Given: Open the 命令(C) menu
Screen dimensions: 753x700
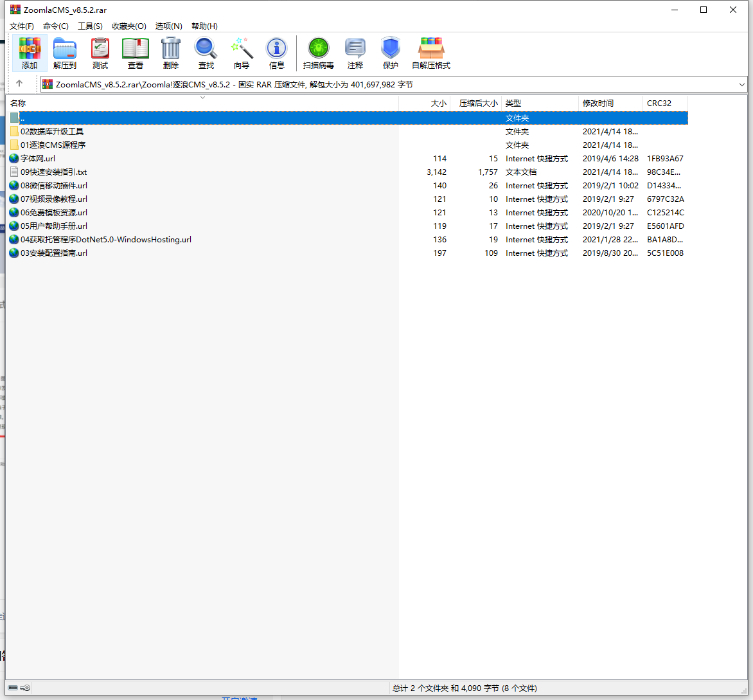Looking at the screenshot, I should coord(56,26).
